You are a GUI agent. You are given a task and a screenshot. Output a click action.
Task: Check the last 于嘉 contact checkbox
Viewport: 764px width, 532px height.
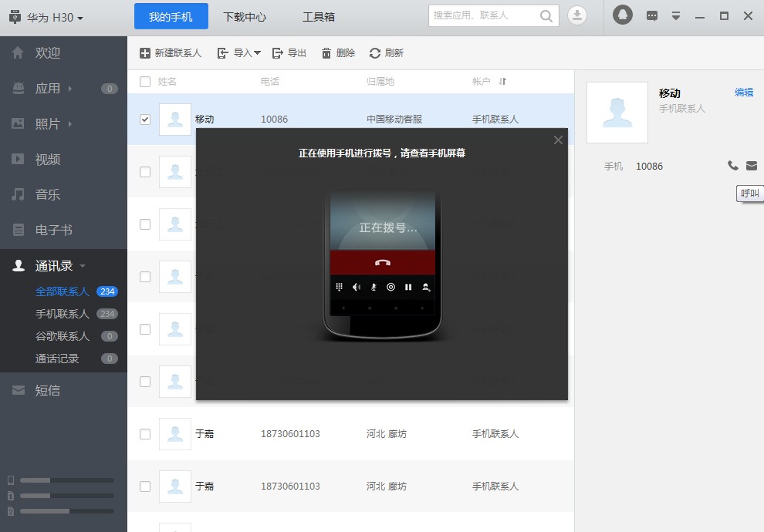click(x=145, y=487)
